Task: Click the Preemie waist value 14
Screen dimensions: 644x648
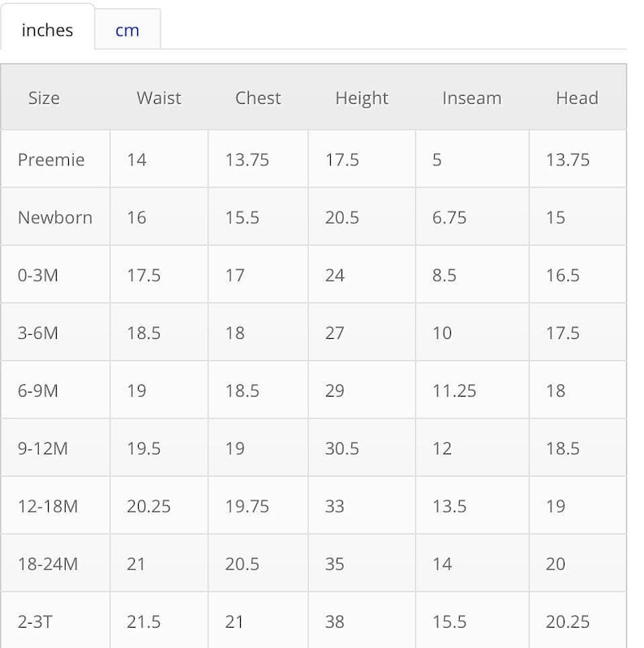Action: [137, 160]
